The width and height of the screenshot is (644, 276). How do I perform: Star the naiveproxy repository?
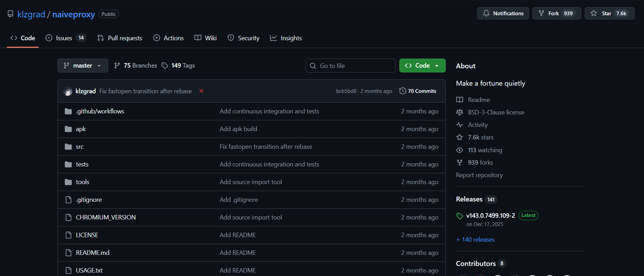610,13
